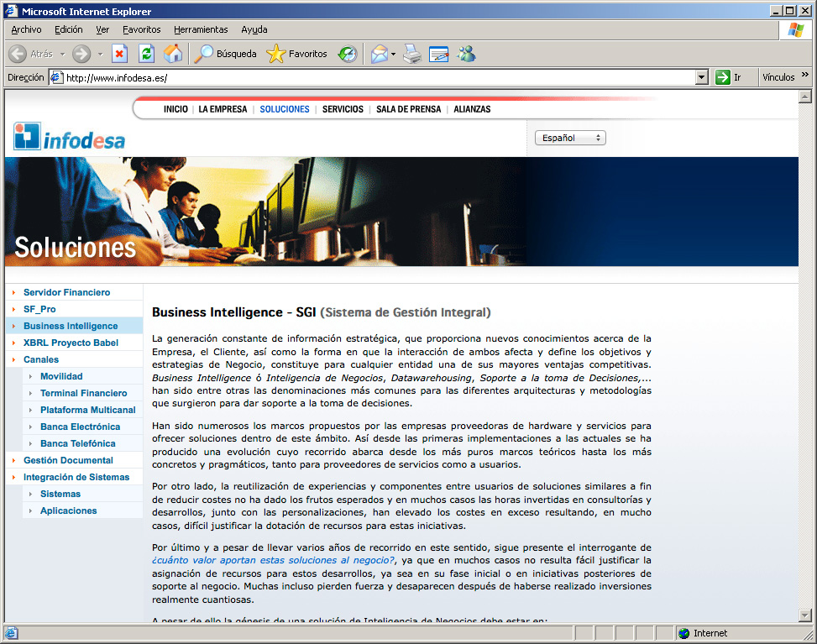Open the Favoritos menu in menu bar
Viewport: 817px width, 644px height.
tap(141, 29)
